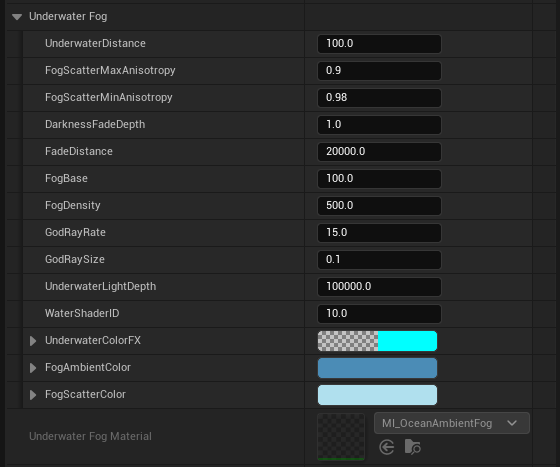The width and height of the screenshot is (560, 467).
Task: Select the FogBase label
Action: pyautogui.click(x=66, y=179)
